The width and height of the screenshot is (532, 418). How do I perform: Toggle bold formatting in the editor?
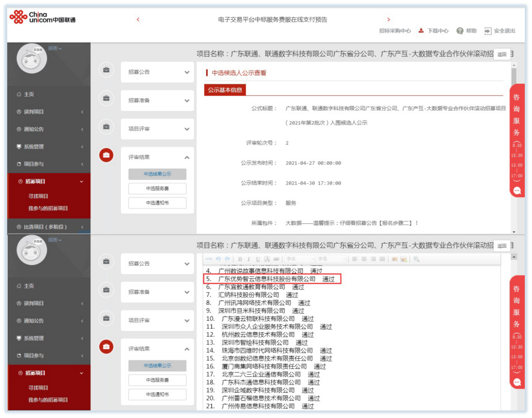tap(240, 259)
